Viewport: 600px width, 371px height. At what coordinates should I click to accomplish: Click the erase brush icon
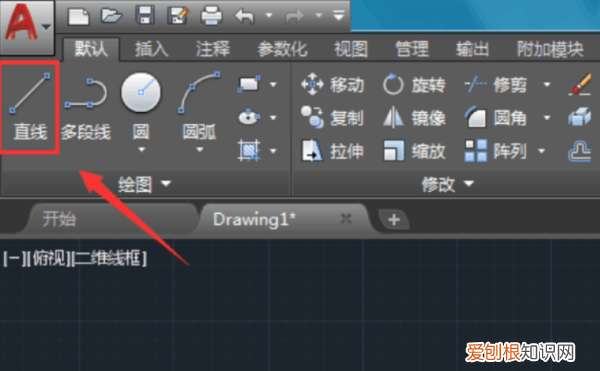coord(580,84)
